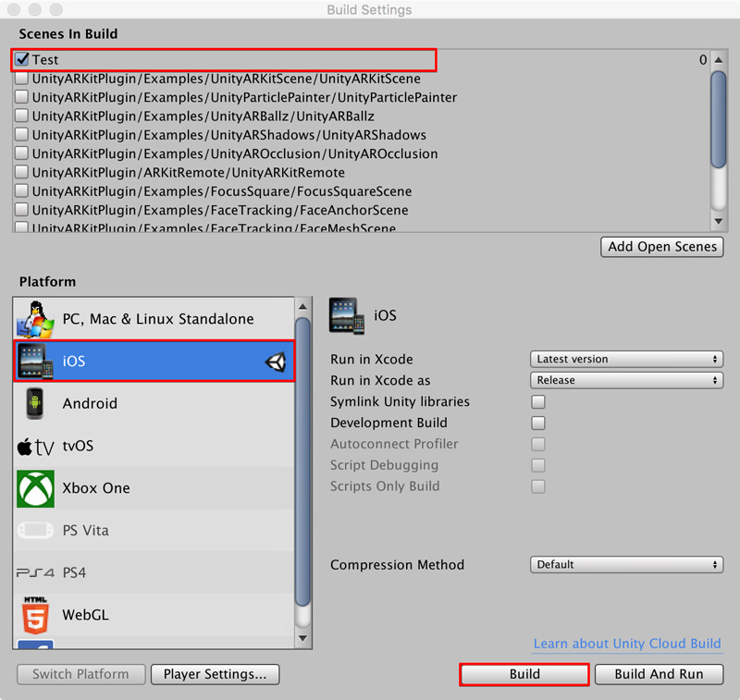Select the Xbox One platform label

click(x=96, y=488)
